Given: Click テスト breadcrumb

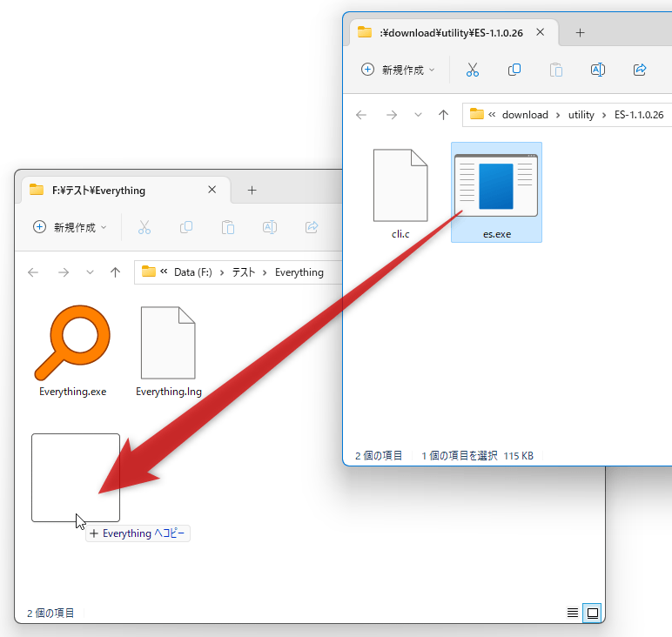Looking at the screenshot, I should 244,272.
